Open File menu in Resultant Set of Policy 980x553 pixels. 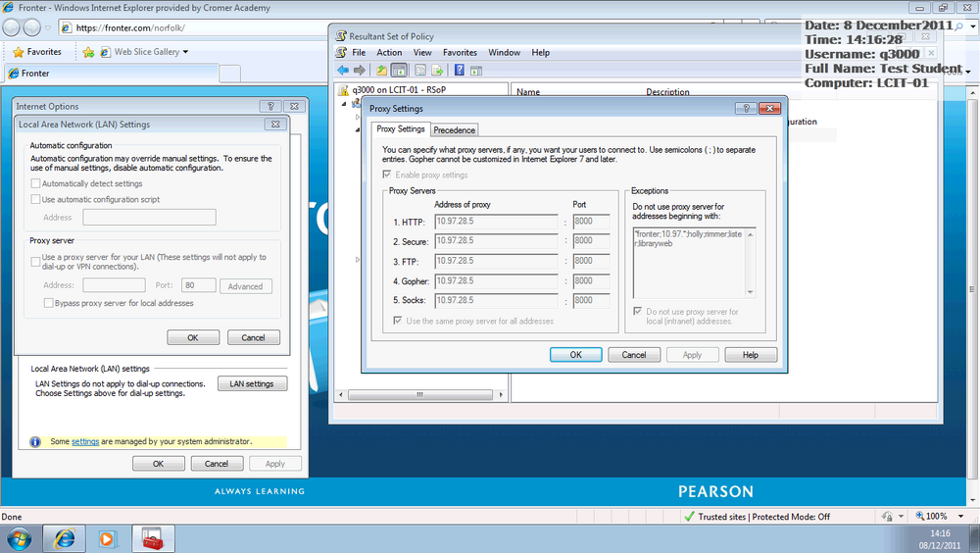[x=359, y=53]
